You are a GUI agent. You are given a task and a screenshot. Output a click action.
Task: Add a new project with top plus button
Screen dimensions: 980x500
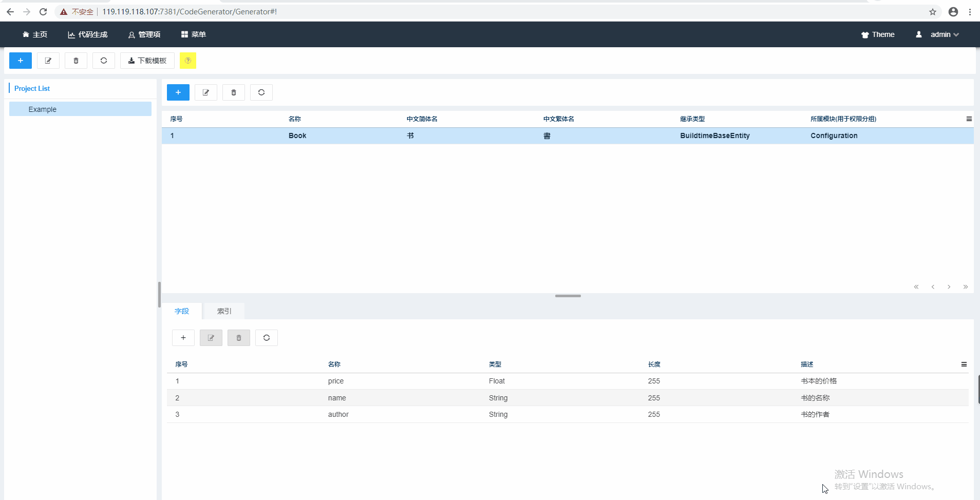[21, 61]
